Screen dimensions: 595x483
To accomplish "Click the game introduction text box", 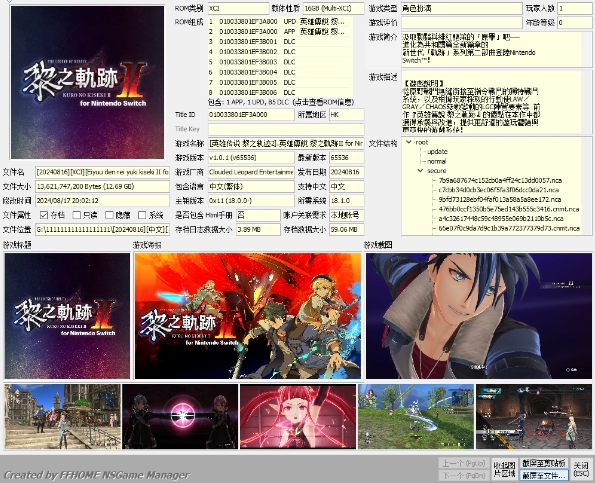I will pos(497,49).
